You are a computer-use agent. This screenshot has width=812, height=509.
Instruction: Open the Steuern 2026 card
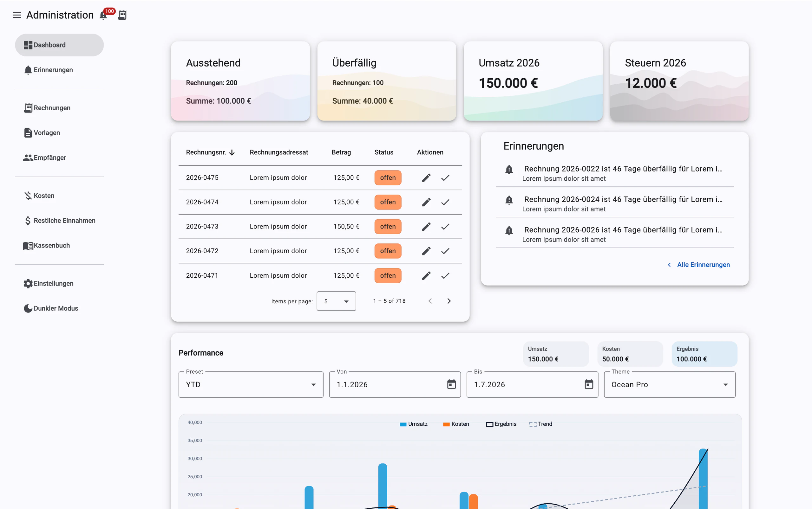[679, 81]
